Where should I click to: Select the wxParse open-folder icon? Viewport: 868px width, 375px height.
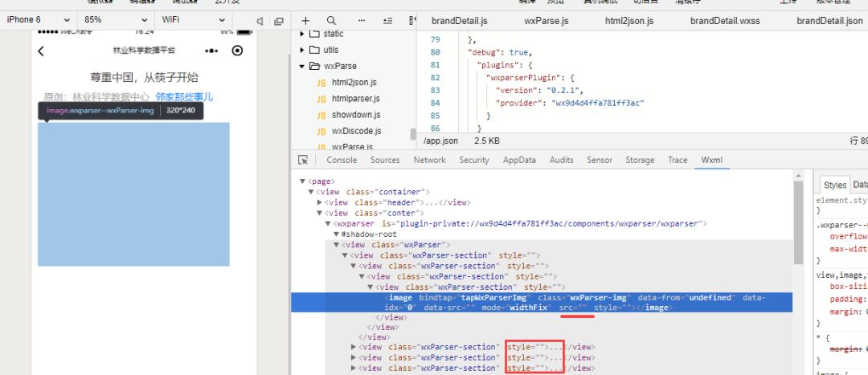point(314,66)
